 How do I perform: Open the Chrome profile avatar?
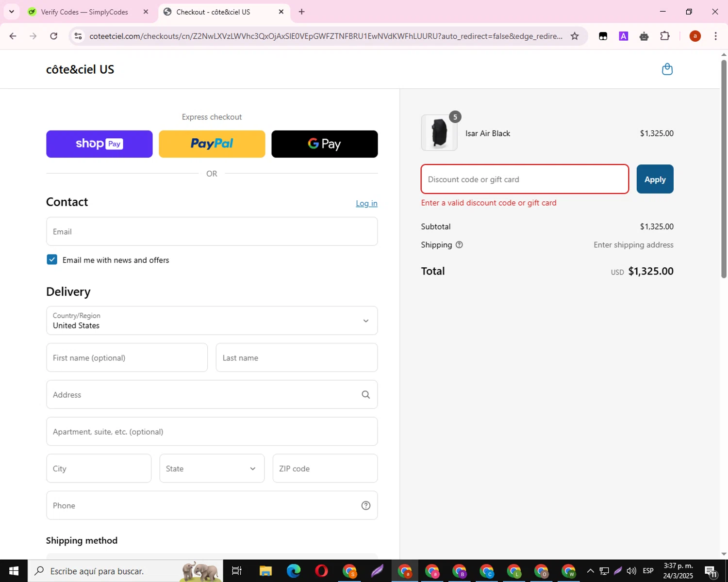tap(695, 36)
